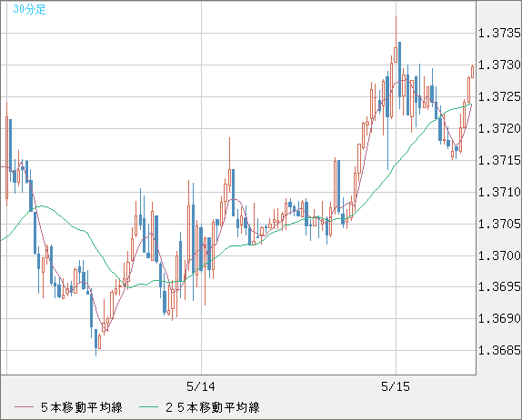Click the 1.3735 price axis label
Viewport: 522px width, 420px height.
[499, 33]
